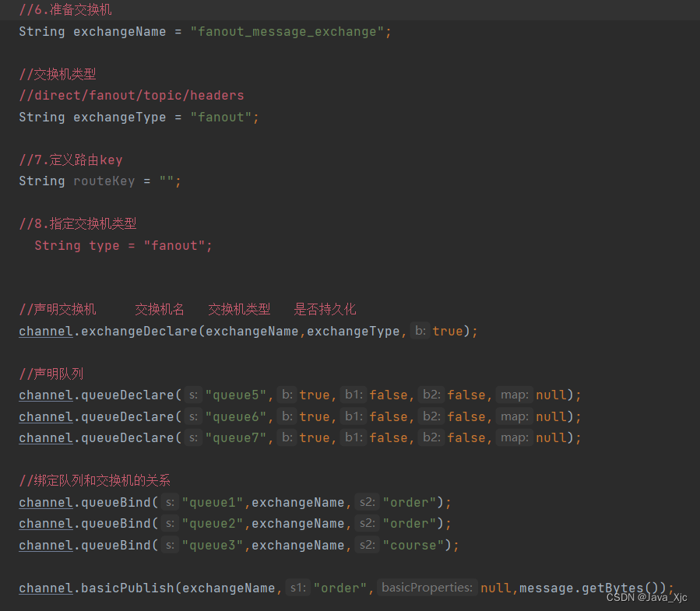Click exchangeType in its String declaration
700x611 pixels.
pyautogui.click(x=120, y=118)
